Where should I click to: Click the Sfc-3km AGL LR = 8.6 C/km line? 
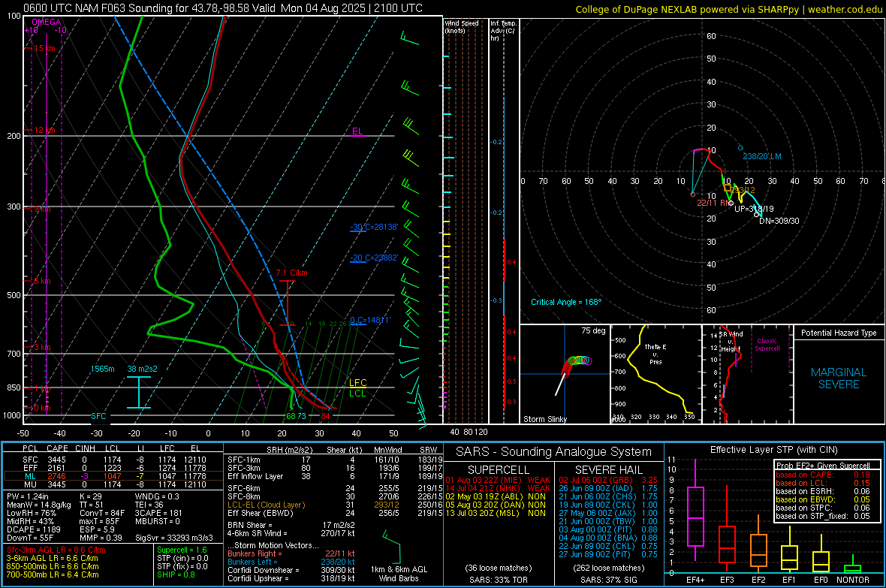click(56, 550)
